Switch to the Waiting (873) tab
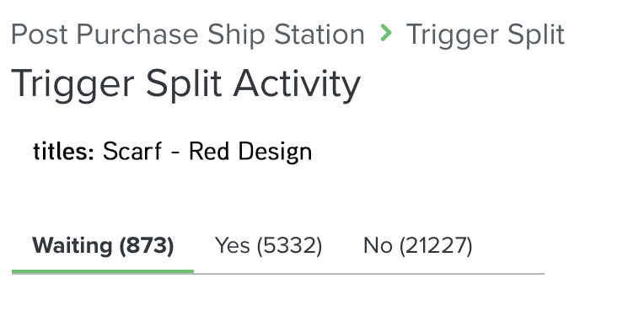 (x=103, y=246)
